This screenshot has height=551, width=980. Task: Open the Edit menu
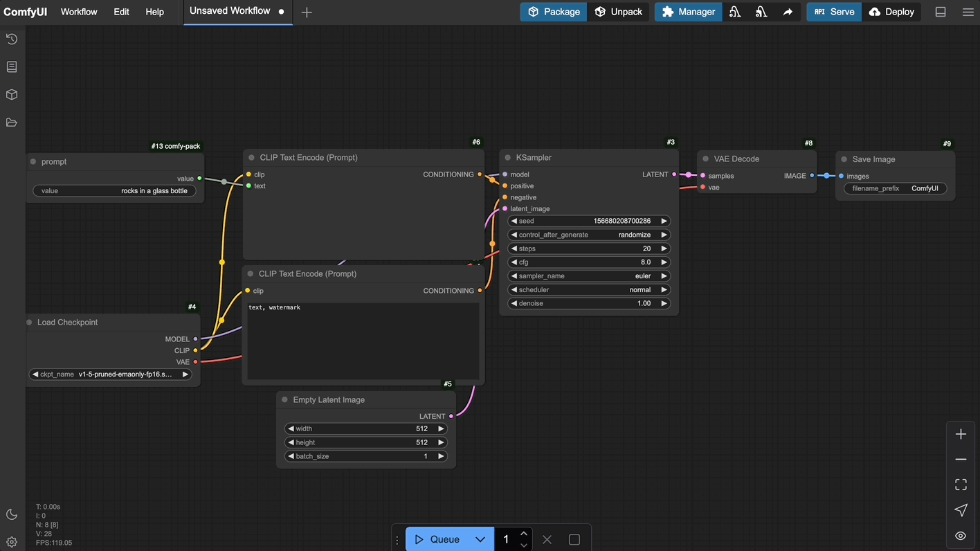tap(122, 12)
